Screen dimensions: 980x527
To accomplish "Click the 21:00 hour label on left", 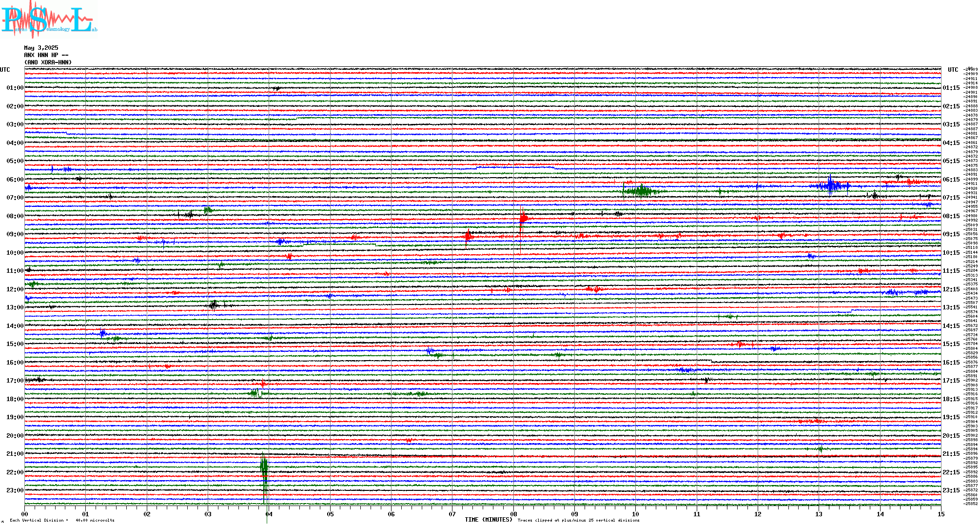I will point(15,454).
